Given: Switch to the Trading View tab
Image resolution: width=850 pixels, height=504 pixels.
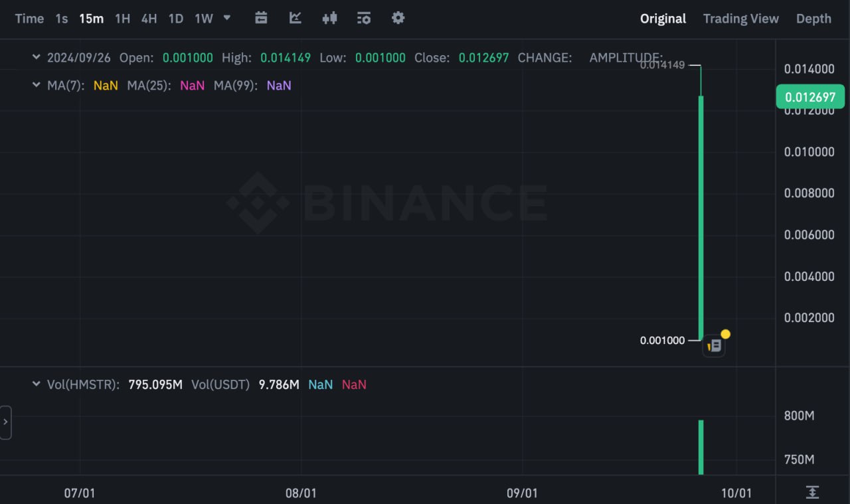Looking at the screenshot, I should 740,19.
